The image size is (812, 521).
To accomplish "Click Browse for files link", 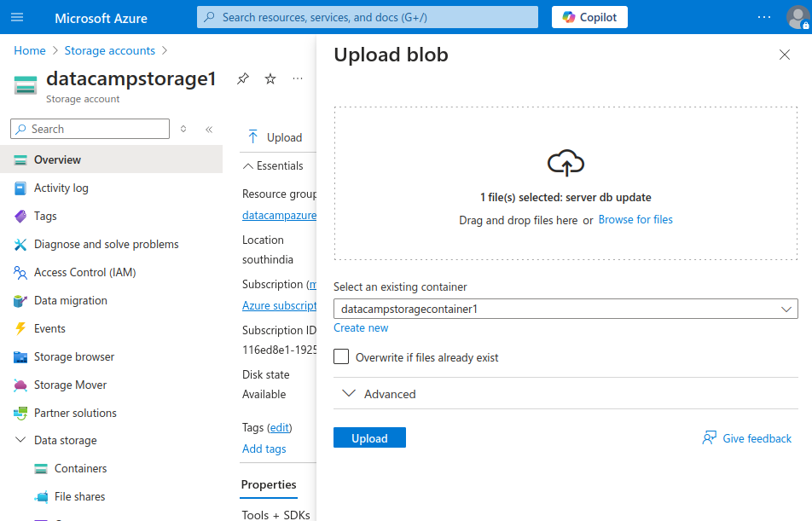I will (635, 220).
